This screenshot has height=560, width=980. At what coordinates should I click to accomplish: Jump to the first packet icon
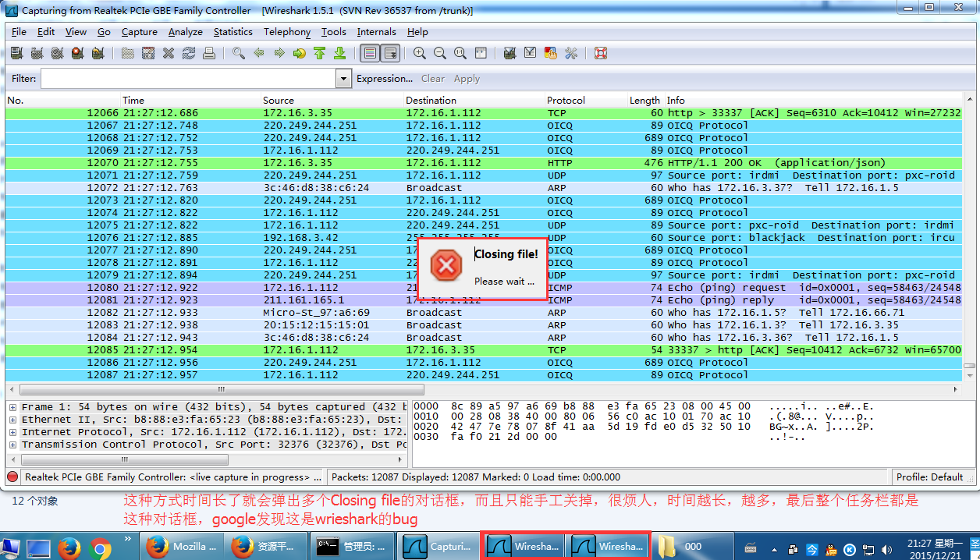[320, 53]
